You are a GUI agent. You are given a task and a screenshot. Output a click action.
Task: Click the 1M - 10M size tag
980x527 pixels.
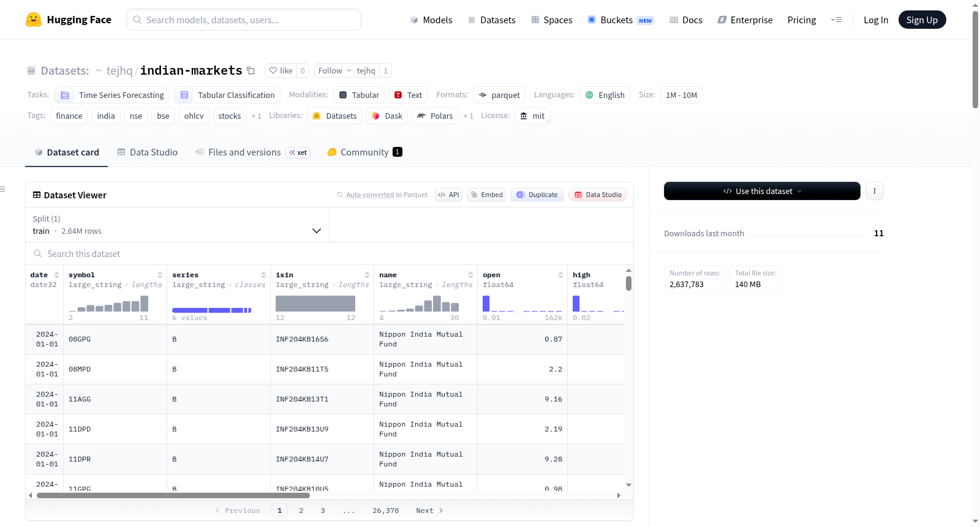[681, 95]
